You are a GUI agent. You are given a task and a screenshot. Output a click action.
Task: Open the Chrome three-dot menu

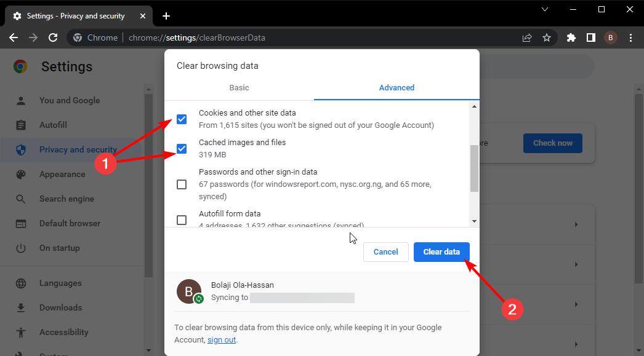pos(630,38)
